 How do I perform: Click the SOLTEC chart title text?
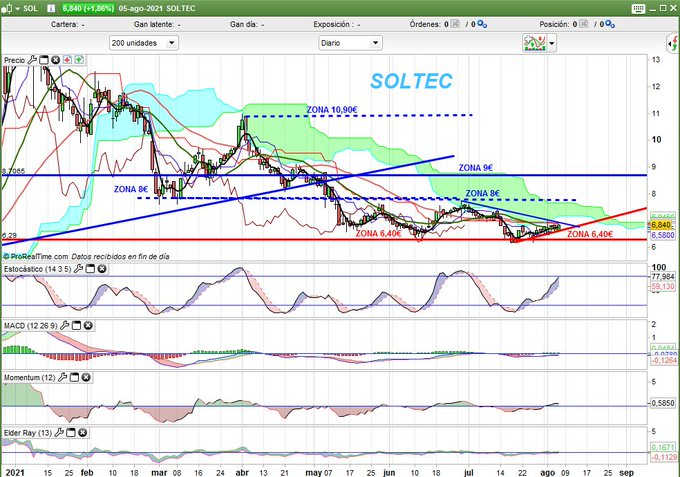pos(411,81)
